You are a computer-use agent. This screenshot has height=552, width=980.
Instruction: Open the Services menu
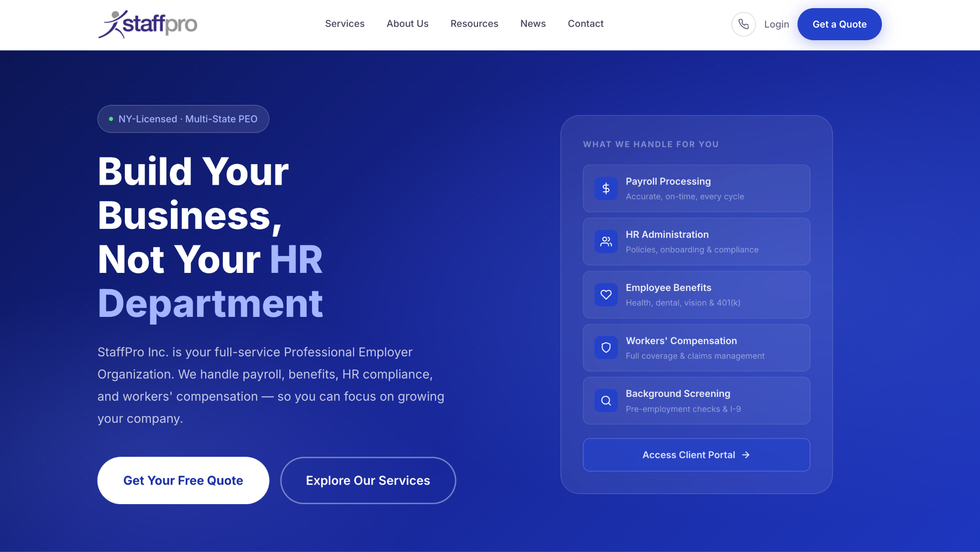(x=345, y=23)
